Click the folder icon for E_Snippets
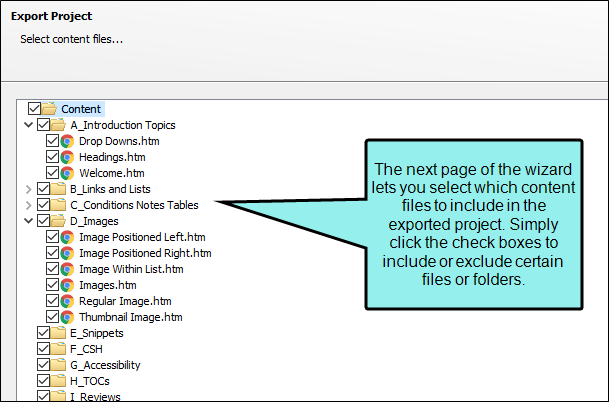609x402 pixels. [58, 333]
